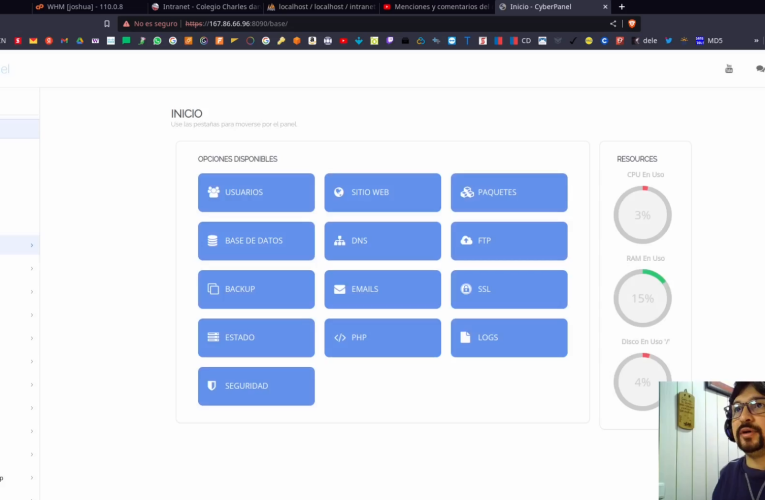Open the black check mark bookmark
This screenshot has width=765, height=500.
573,40
